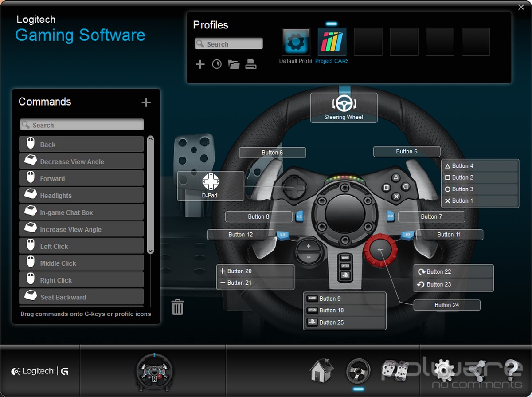
Task: Click the Button 11 label
Action: click(x=449, y=235)
